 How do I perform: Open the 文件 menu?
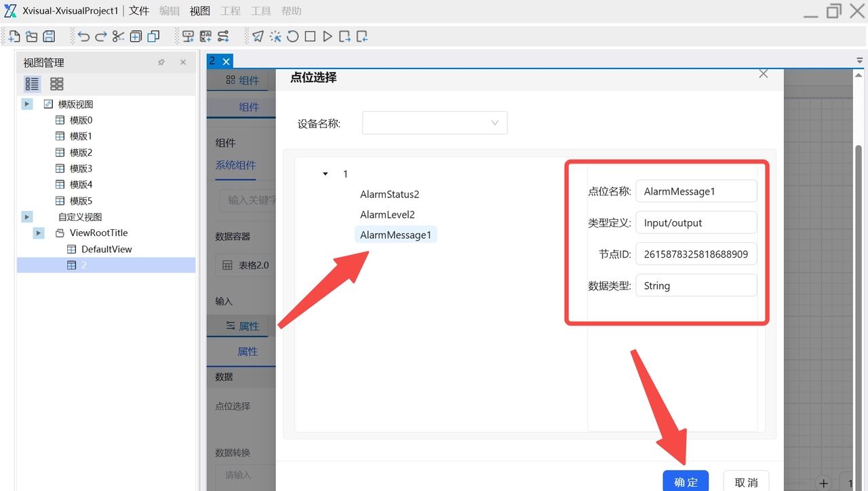click(x=139, y=11)
